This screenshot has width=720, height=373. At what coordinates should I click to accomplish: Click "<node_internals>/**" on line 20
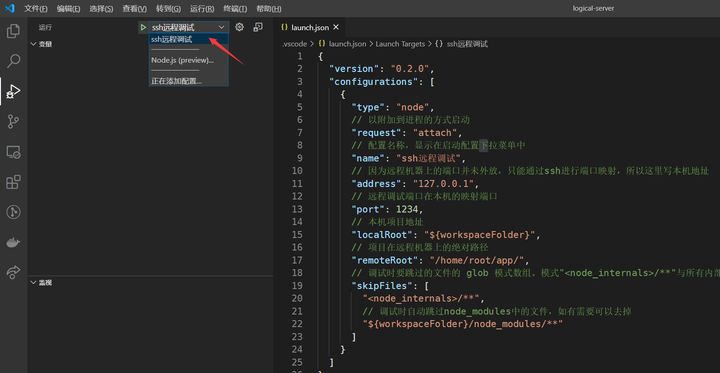pos(421,299)
